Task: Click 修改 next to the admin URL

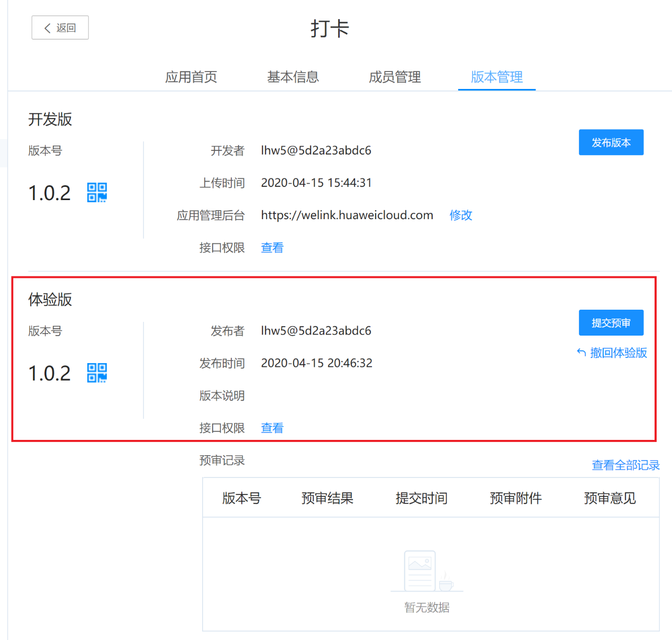Action: coord(460,215)
